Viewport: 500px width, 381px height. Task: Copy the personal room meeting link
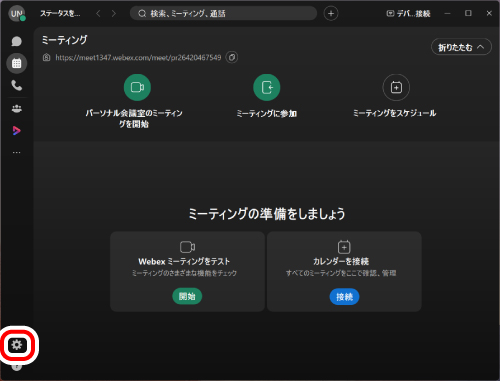coord(232,57)
